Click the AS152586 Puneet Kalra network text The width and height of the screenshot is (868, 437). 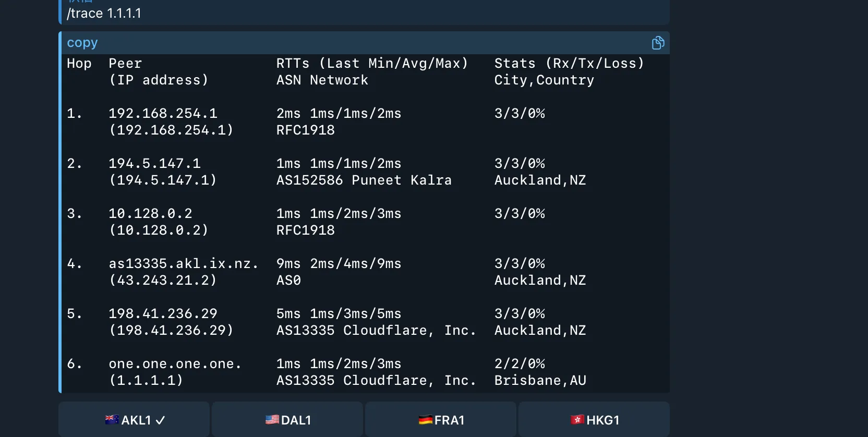tap(364, 180)
